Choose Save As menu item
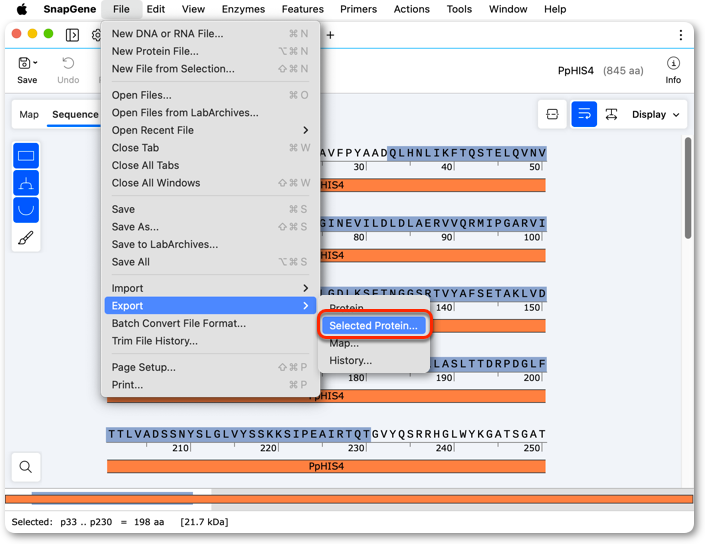The image size is (705, 544). click(x=210, y=227)
